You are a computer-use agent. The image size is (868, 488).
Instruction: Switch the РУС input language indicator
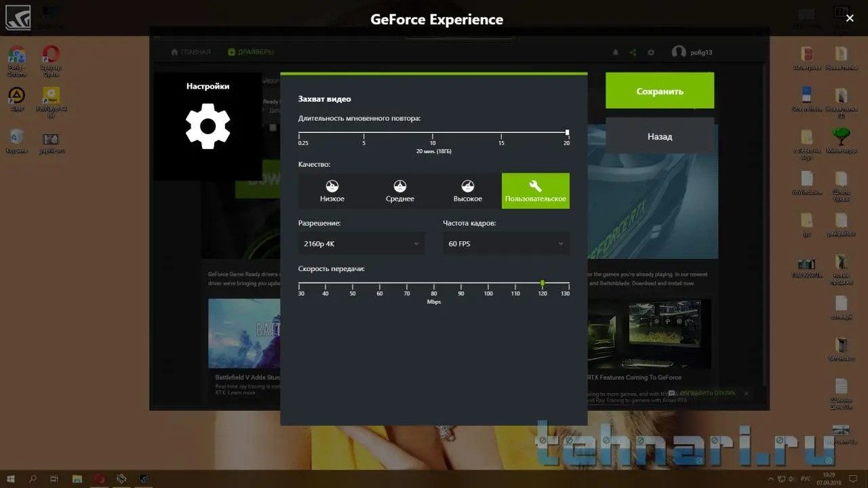point(806,479)
